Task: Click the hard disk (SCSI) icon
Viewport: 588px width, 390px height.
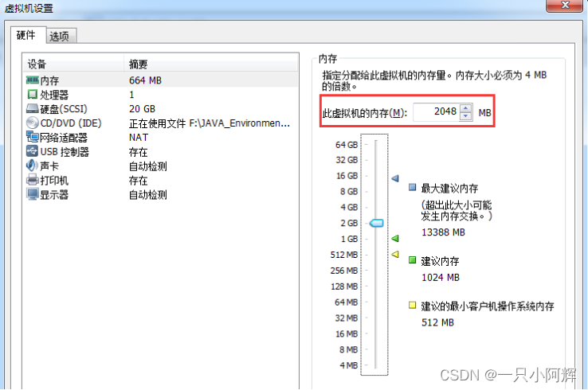Action: tap(33, 109)
